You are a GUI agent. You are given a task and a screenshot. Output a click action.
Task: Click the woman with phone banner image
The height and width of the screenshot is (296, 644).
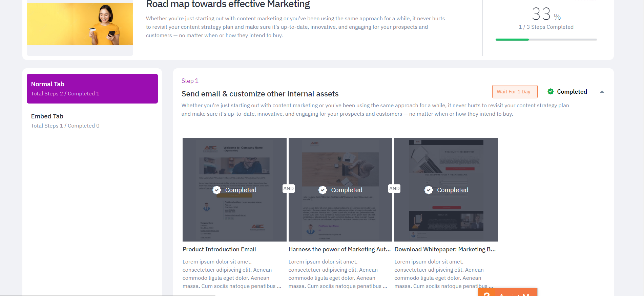(x=80, y=24)
